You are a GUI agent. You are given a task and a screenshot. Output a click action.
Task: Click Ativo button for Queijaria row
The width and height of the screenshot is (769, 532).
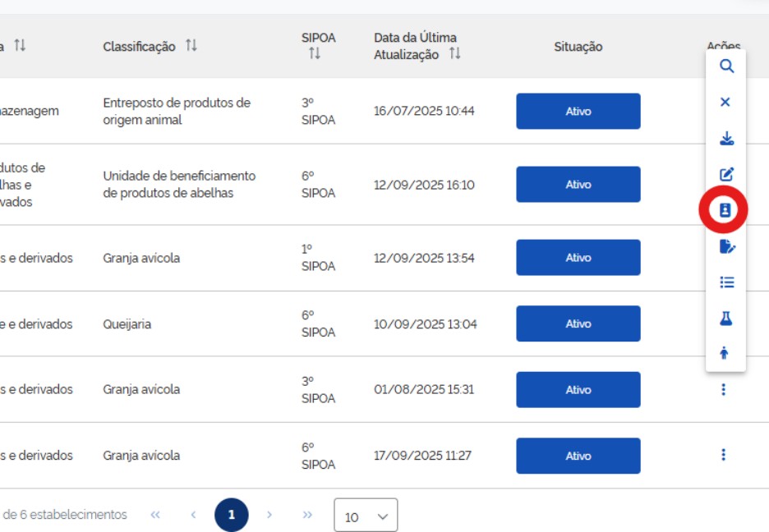(x=578, y=323)
